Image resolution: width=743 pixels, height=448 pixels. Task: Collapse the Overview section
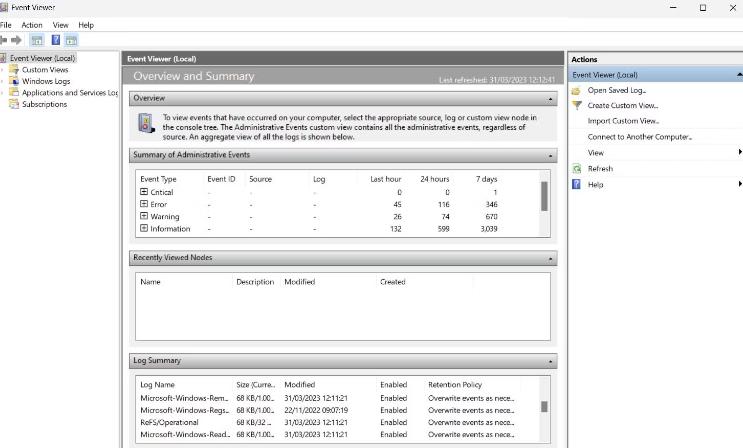(x=550, y=99)
